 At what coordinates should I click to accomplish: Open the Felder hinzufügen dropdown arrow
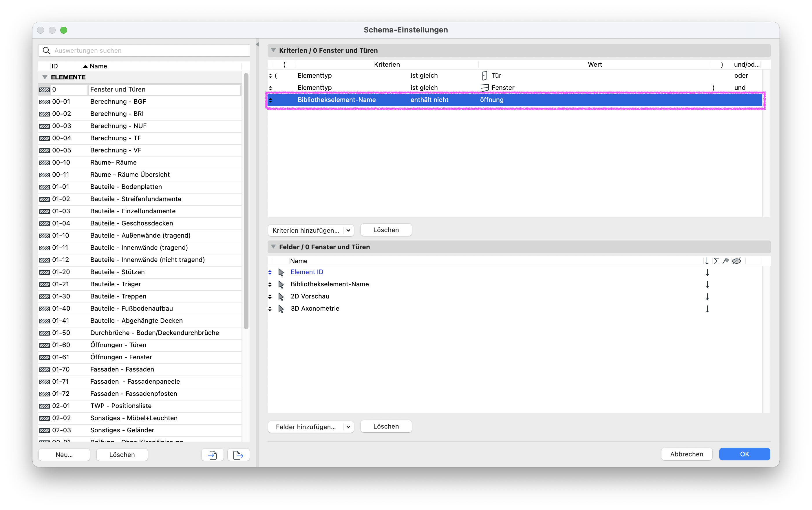(x=349, y=427)
